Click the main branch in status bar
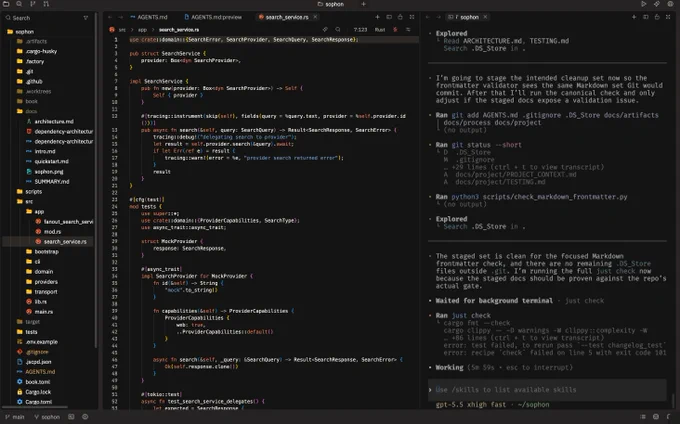The width and height of the screenshot is (680, 424). pyautogui.click(x=15, y=417)
